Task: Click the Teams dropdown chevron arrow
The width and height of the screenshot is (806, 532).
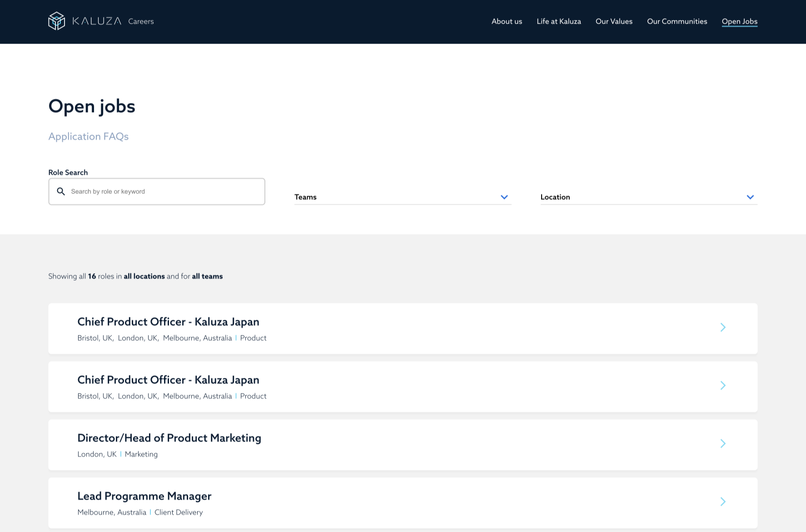Action: (504, 197)
